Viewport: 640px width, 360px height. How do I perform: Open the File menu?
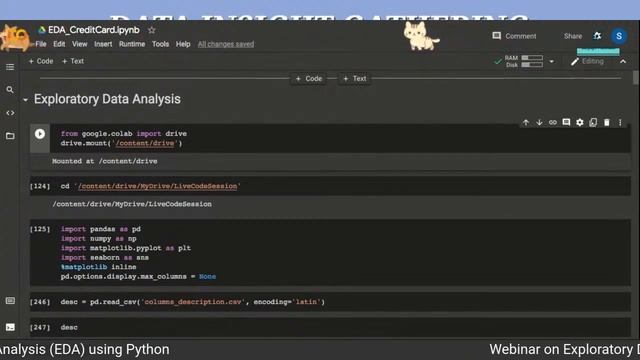(x=41, y=44)
